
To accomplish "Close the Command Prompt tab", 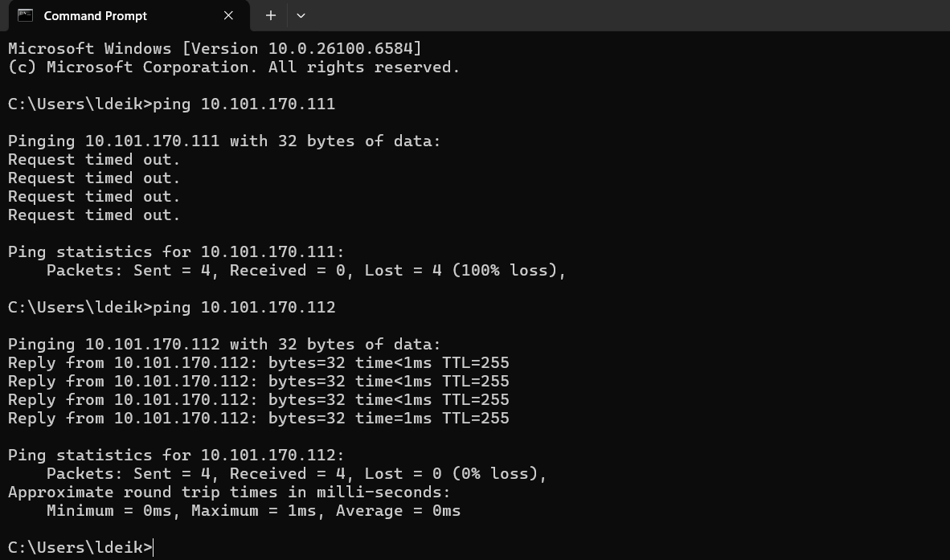I will click(228, 15).
